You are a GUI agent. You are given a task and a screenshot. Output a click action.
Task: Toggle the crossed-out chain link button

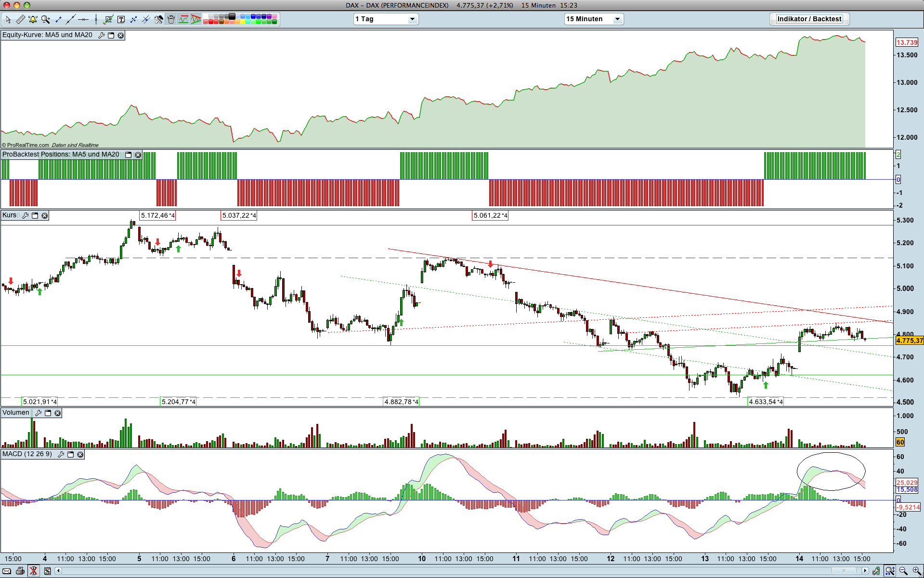34,571
